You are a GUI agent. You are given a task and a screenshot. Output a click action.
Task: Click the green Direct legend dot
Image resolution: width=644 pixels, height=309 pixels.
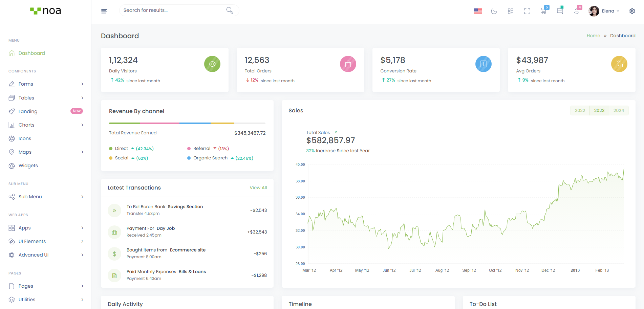[x=111, y=149]
